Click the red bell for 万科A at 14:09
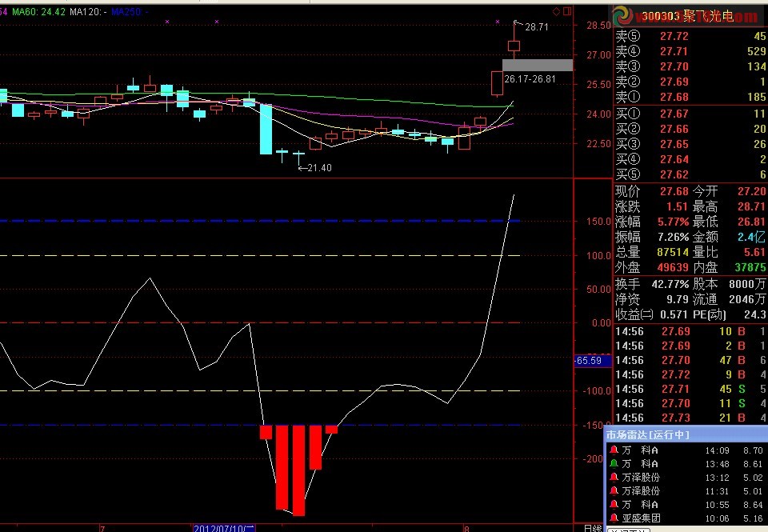 (x=614, y=450)
